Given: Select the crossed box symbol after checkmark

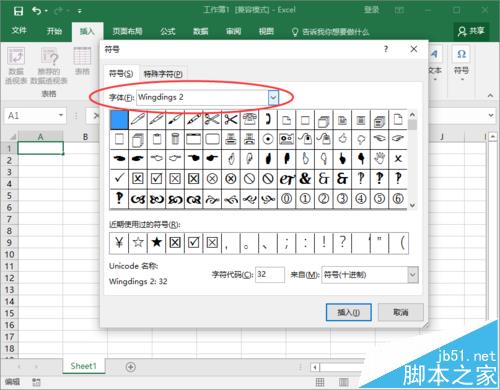Looking at the screenshot, I should pyautogui.click(x=138, y=179).
